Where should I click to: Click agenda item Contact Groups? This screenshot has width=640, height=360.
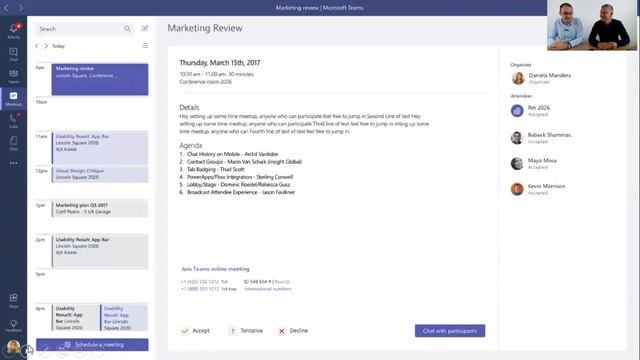(244, 162)
